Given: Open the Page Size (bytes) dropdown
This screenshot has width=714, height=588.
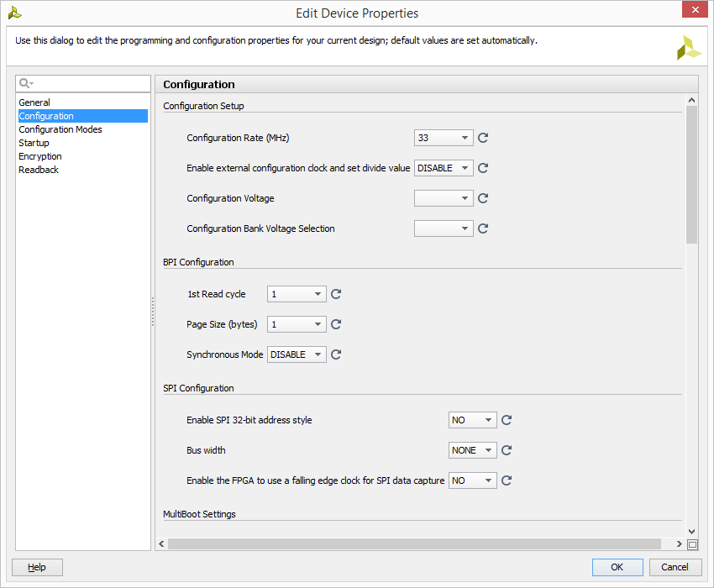Looking at the screenshot, I should pos(297,324).
